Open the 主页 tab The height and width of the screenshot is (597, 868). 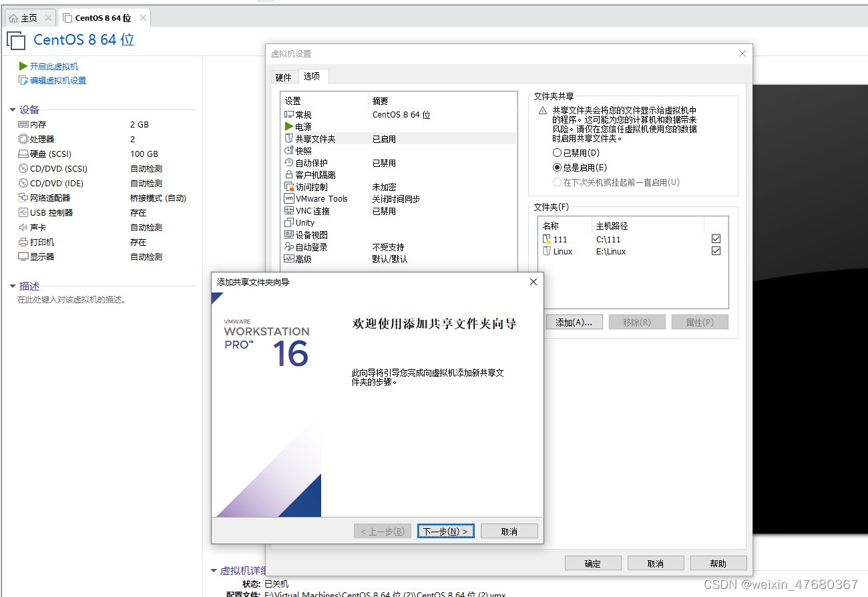(29, 18)
